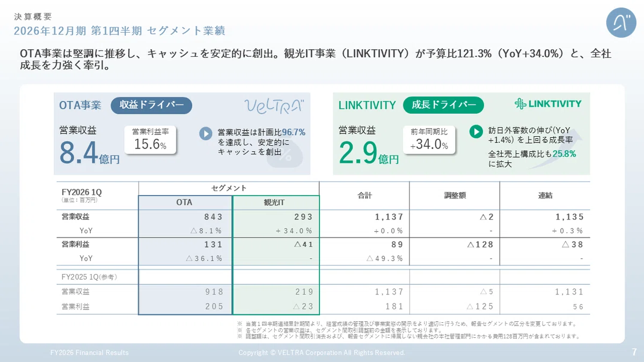
Task: Click the FY2025 total profit 181
Action: (394, 307)
